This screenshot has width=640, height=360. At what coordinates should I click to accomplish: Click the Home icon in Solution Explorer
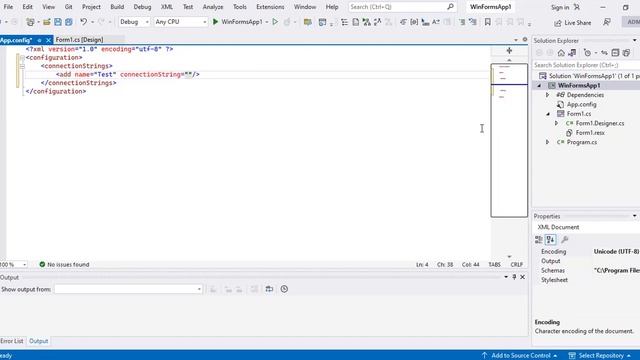tap(561, 53)
